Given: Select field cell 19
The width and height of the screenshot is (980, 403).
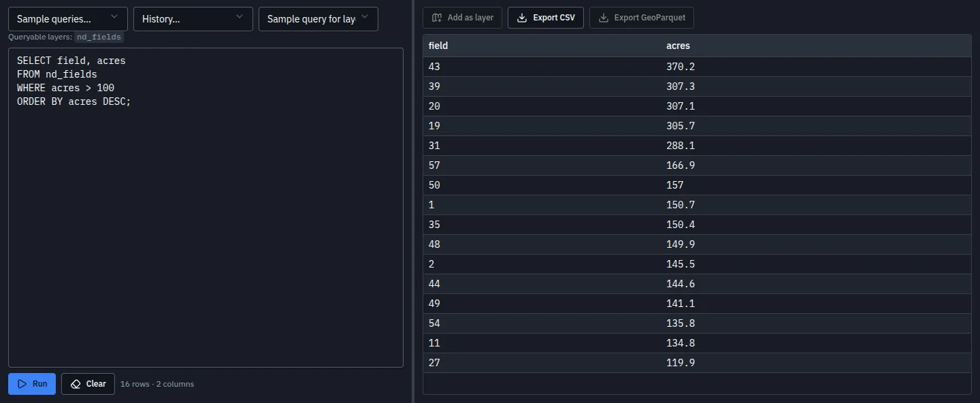Looking at the screenshot, I should pos(542,126).
